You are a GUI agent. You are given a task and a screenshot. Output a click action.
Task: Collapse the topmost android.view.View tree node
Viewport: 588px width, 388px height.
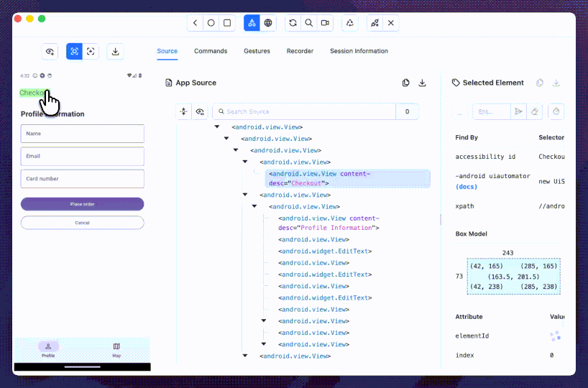click(217, 127)
